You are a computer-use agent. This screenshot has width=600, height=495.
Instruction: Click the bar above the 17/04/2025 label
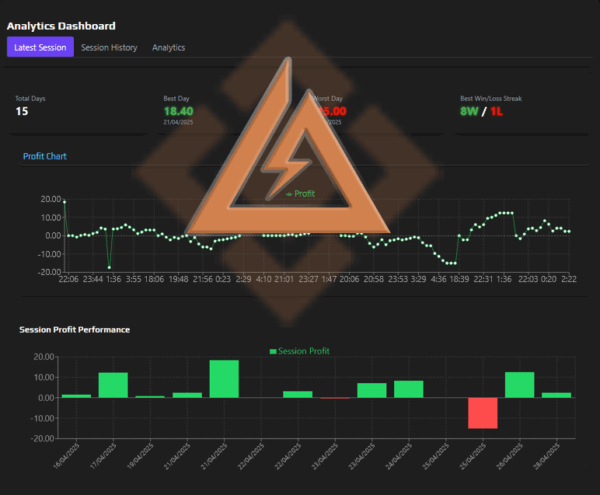coord(113,385)
